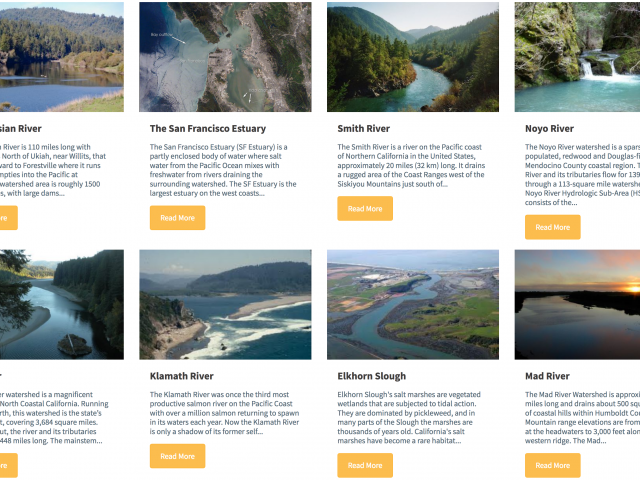The height and width of the screenshot is (480, 640).
Task: Select the Smith River title
Action: pyautogui.click(x=364, y=129)
